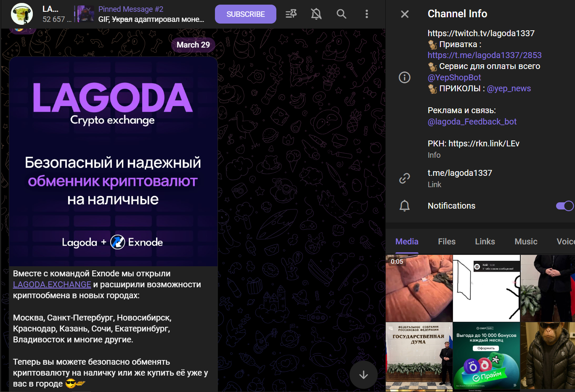Click the bell icon next to Notifications
Screen dimensions: 575x392
[x=405, y=206]
